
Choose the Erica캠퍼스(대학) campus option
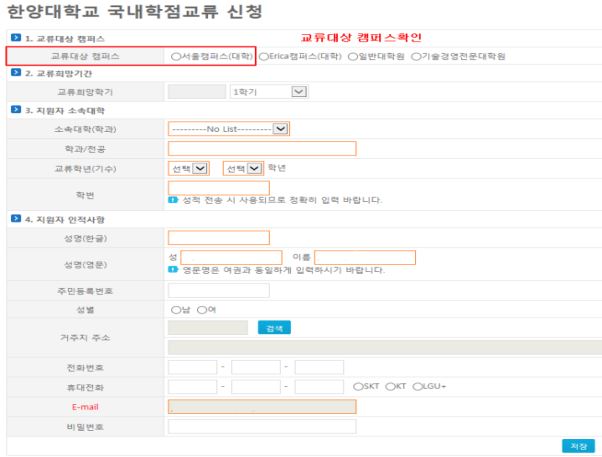click(265, 57)
